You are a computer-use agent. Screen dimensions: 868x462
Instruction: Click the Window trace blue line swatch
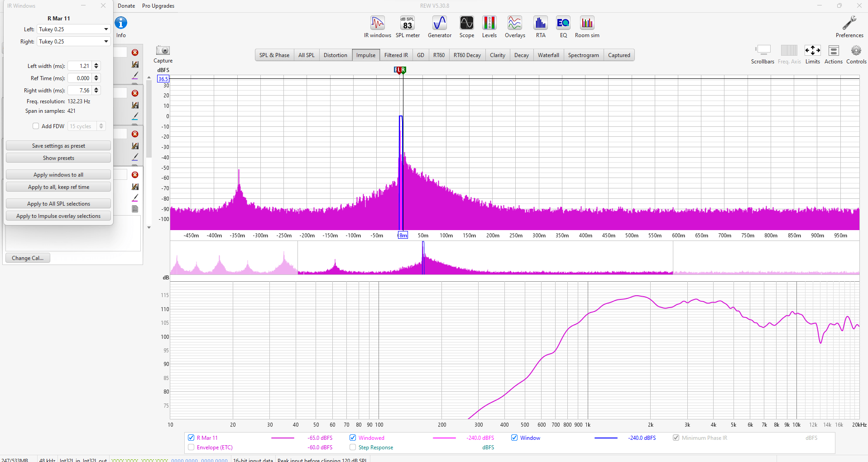click(x=606, y=438)
